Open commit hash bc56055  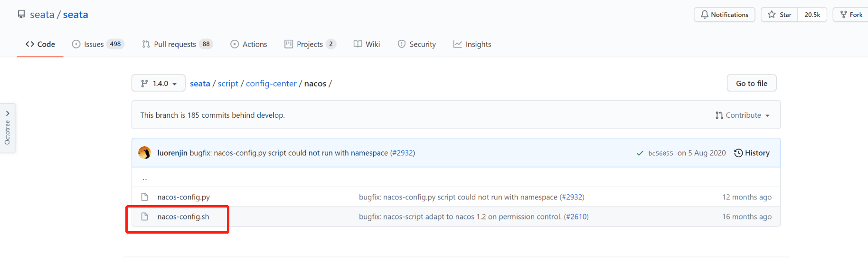click(660, 153)
